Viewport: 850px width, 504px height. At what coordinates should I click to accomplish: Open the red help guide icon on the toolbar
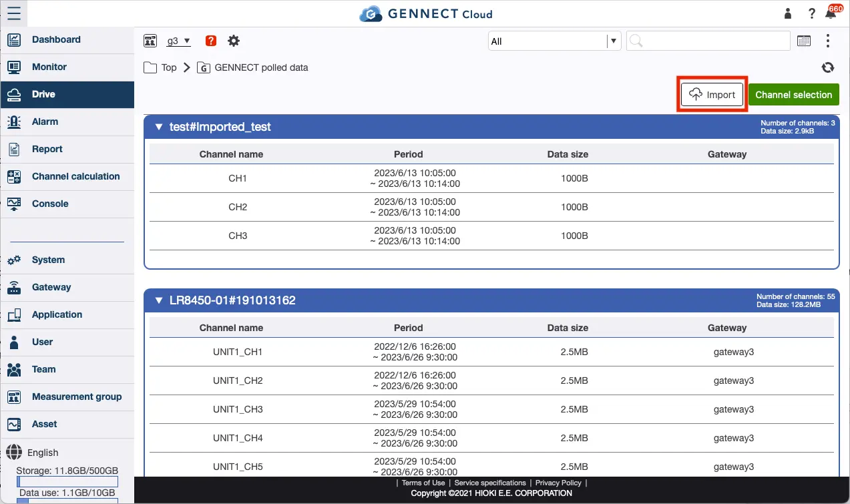pyautogui.click(x=210, y=40)
